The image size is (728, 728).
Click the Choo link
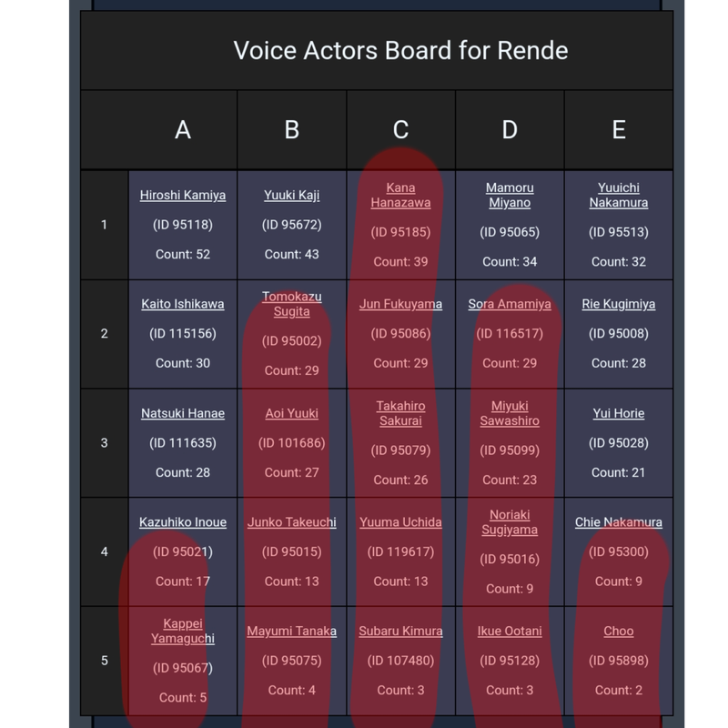tap(619, 631)
